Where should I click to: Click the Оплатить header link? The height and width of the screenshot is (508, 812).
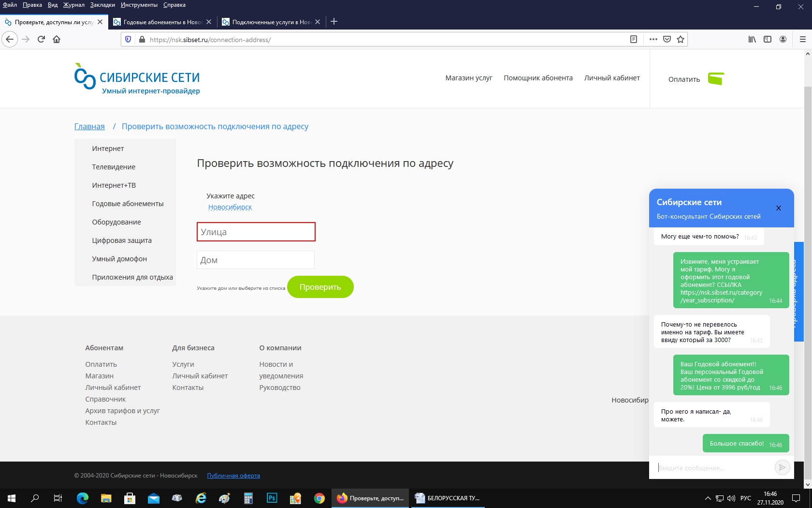coord(684,79)
